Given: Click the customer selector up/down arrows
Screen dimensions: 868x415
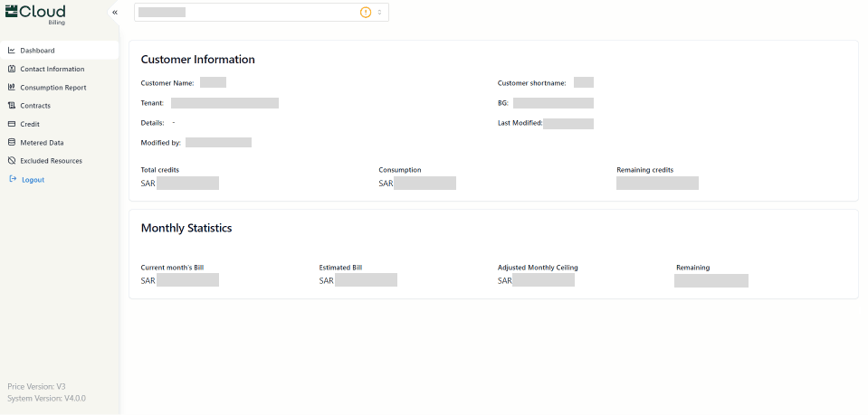Looking at the screenshot, I should coord(380,13).
